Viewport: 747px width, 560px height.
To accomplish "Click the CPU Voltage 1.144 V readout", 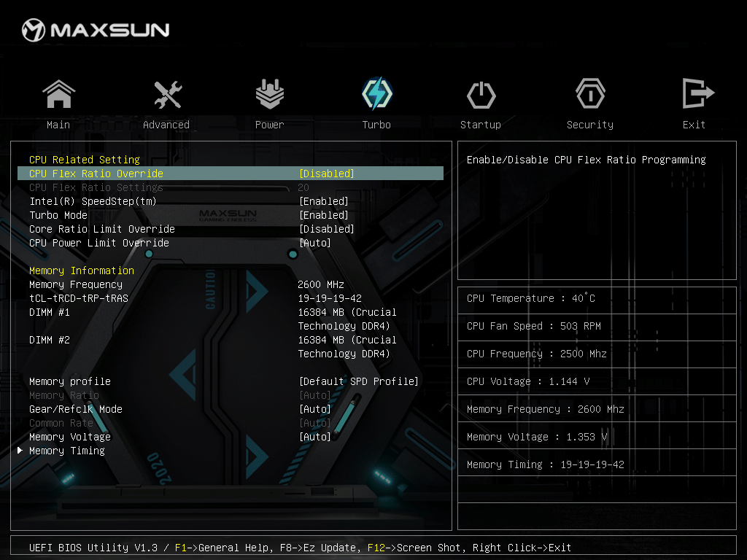I will (x=528, y=381).
